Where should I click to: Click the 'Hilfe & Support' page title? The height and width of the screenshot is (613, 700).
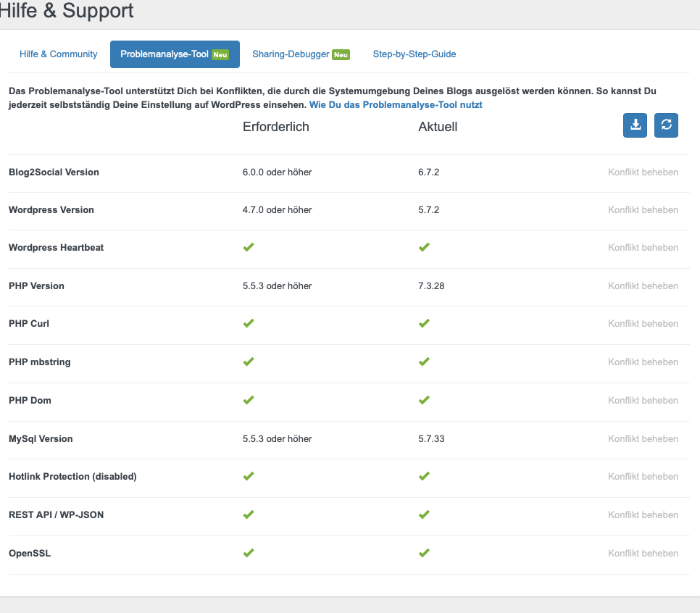coord(66,10)
